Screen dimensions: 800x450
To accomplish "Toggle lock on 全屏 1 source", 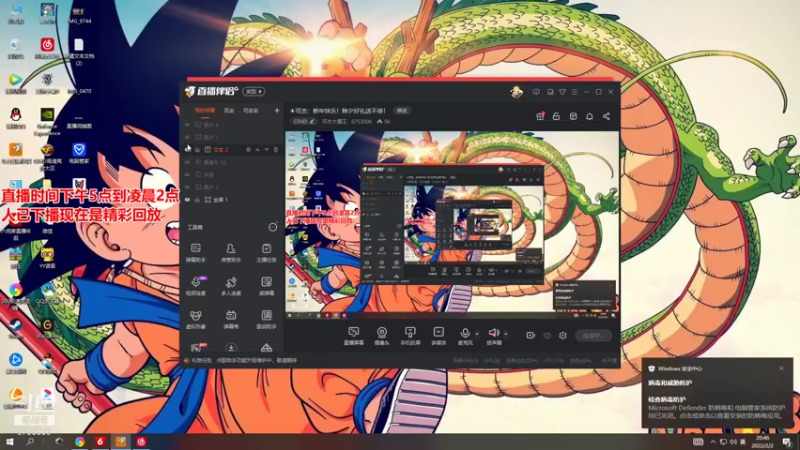I will point(197,199).
